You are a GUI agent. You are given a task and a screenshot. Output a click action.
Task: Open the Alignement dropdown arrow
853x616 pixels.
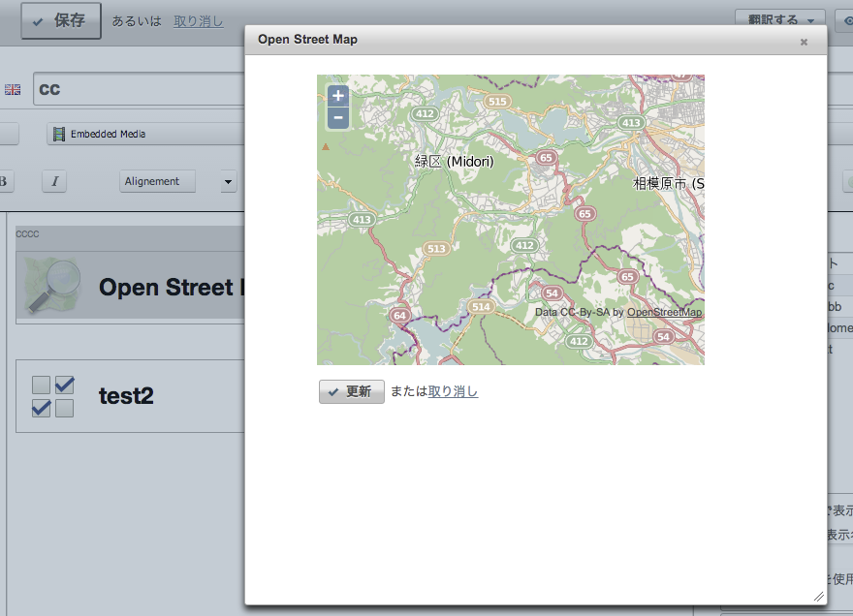(x=228, y=181)
